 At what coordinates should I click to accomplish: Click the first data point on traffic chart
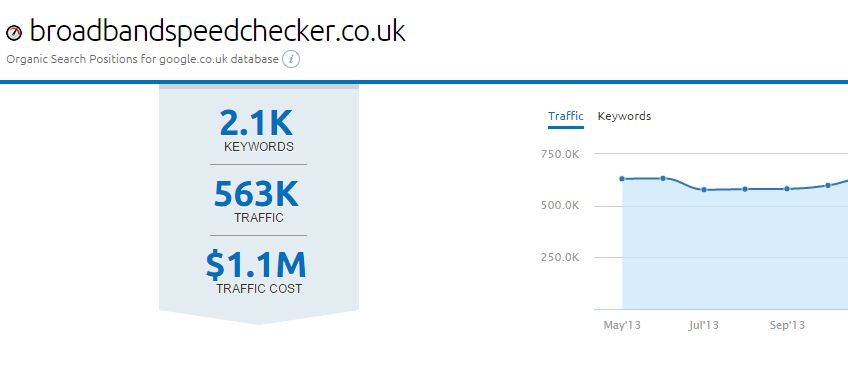622,179
